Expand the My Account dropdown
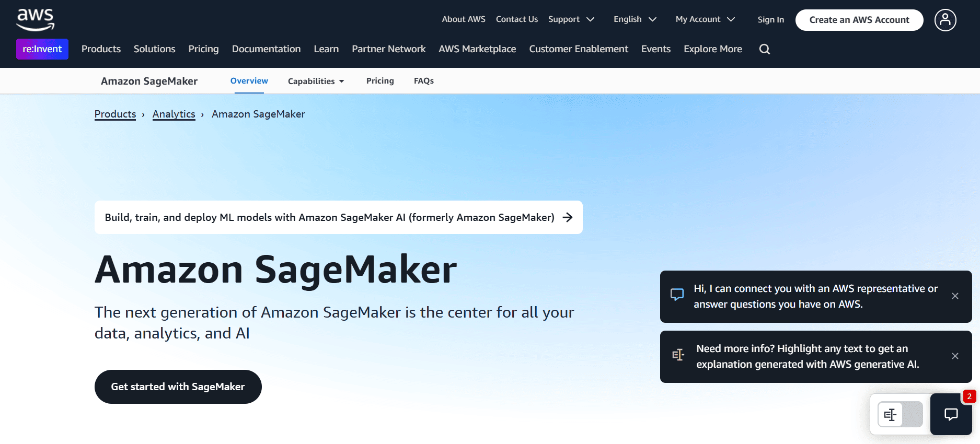 705,19
